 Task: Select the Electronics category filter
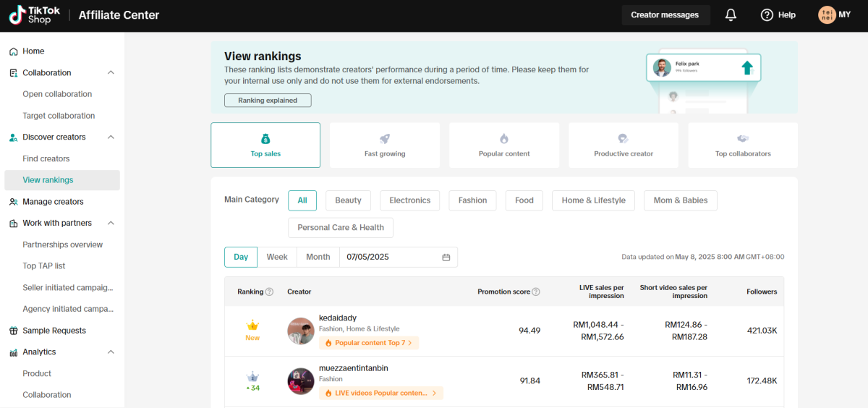(x=410, y=200)
